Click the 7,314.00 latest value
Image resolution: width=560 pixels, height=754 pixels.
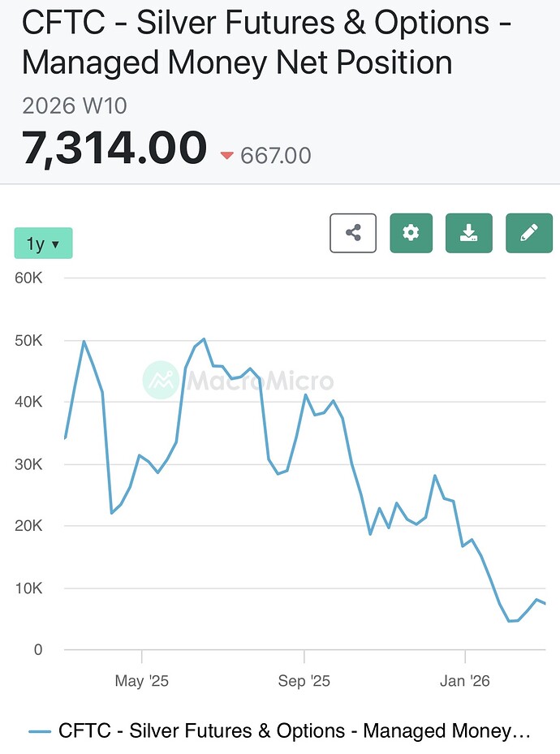pyautogui.click(x=114, y=149)
